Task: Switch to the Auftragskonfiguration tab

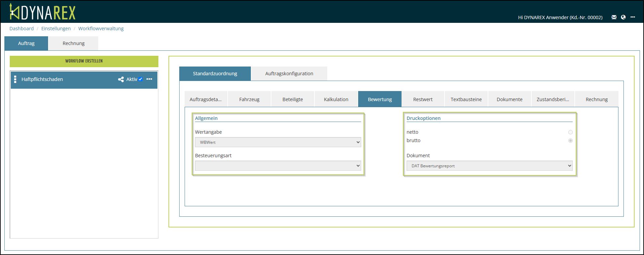Action: tap(289, 74)
